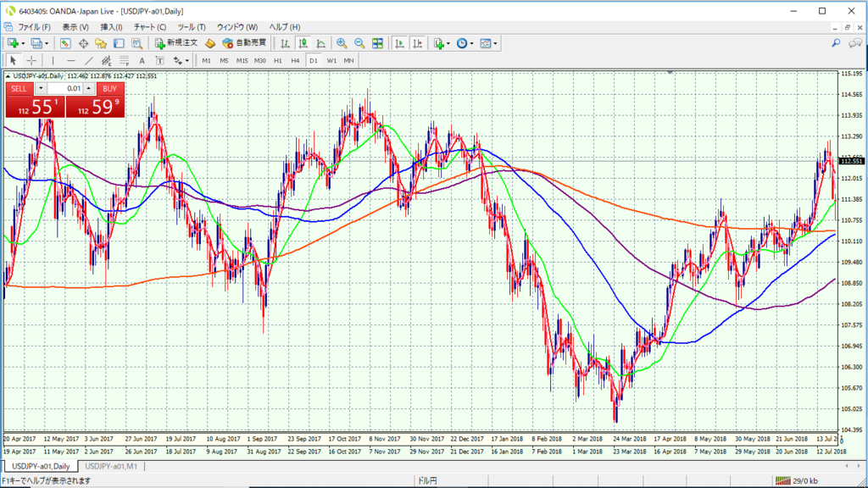Expand the Templates dropdown

tap(495, 43)
